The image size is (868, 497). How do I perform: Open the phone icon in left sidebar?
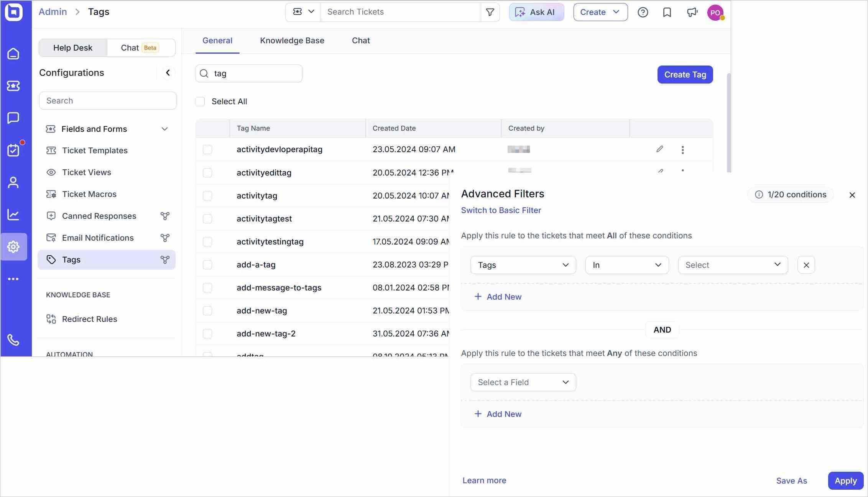[x=13, y=340]
